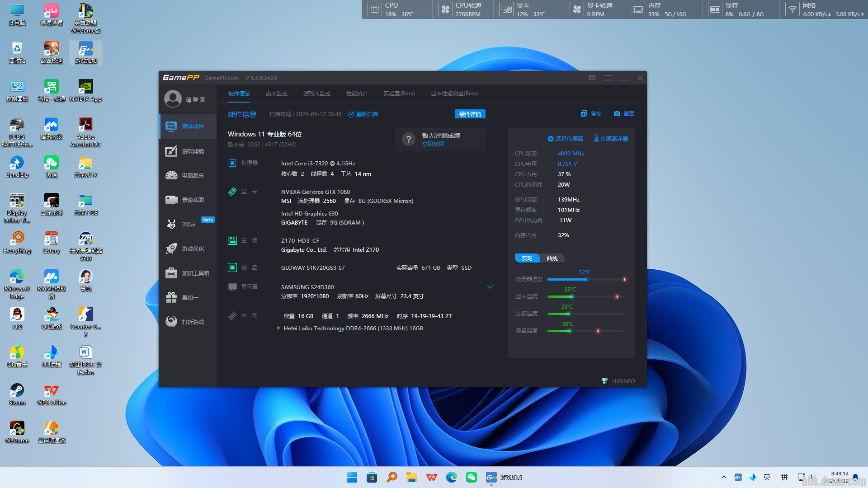Switch to the 显卡性能设置(Beta) tab

pyautogui.click(x=455, y=94)
